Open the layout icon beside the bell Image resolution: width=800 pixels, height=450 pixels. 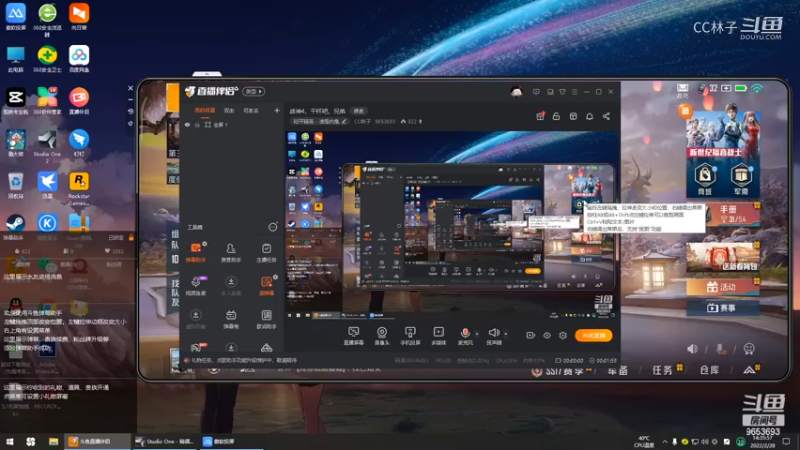(573, 116)
